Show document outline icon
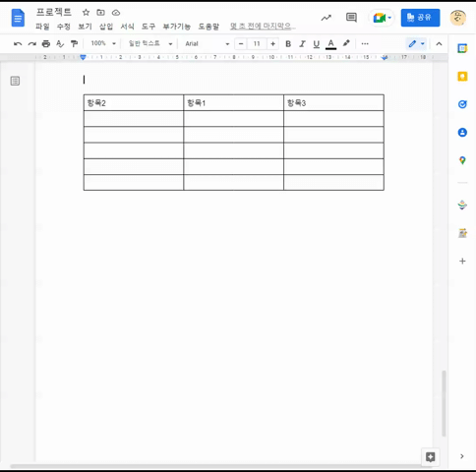This screenshot has width=476, height=472. click(x=15, y=81)
